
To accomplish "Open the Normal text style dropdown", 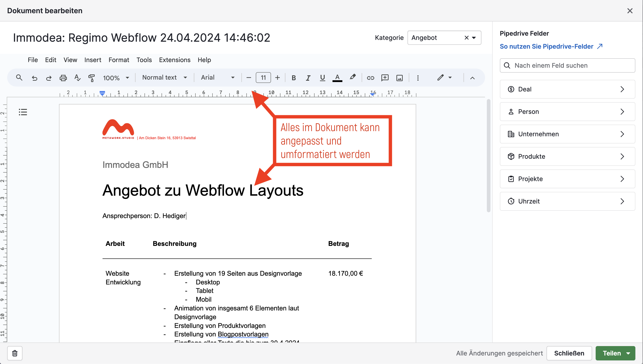I will [x=165, y=78].
